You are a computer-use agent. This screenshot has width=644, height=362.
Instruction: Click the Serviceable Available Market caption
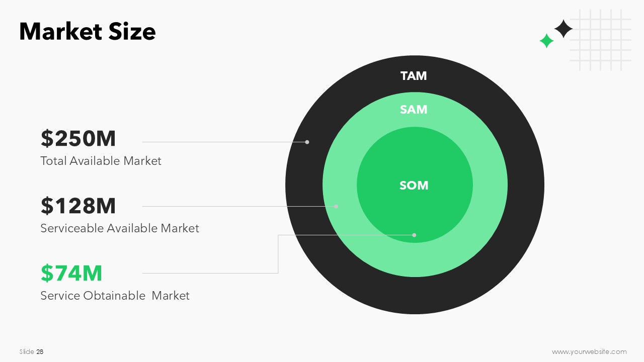point(120,228)
